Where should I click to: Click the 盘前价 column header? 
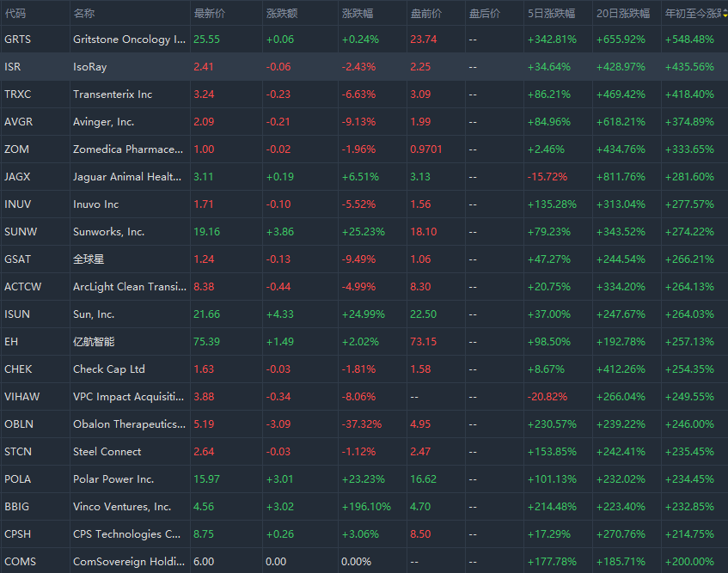point(425,14)
